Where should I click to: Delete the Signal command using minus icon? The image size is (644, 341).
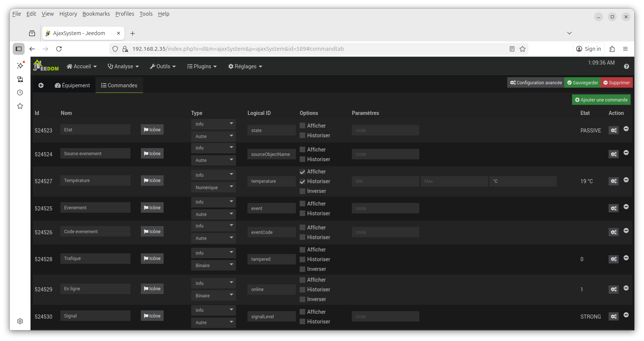coord(626,315)
